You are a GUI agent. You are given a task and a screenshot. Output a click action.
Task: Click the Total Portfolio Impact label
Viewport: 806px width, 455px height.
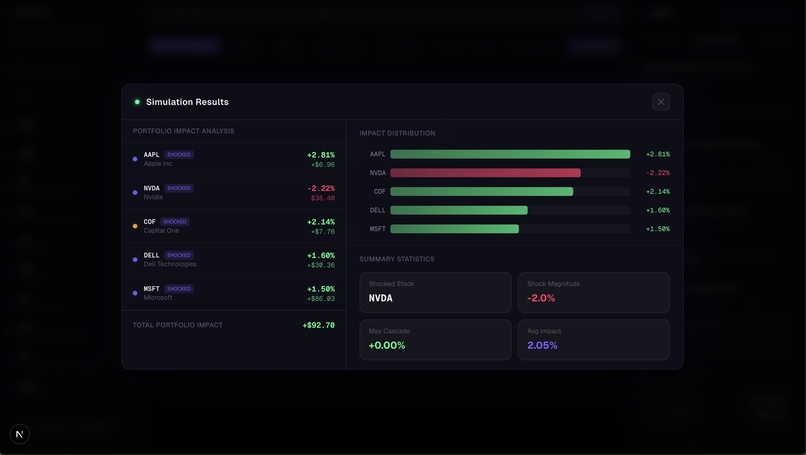178,325
